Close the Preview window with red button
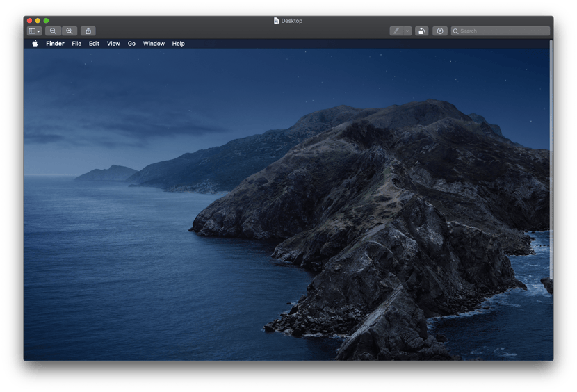The height and width of the screenshot is (392, 577). [29, 21]
